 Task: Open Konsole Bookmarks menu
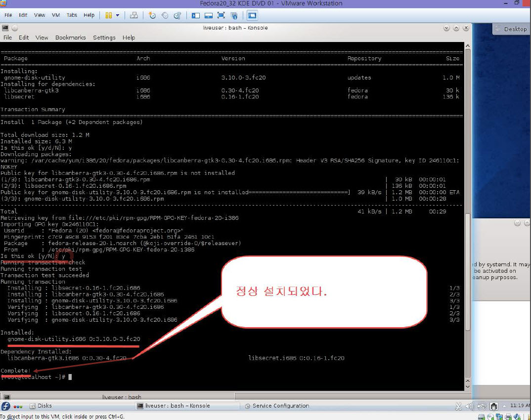(x=70, y=38)
